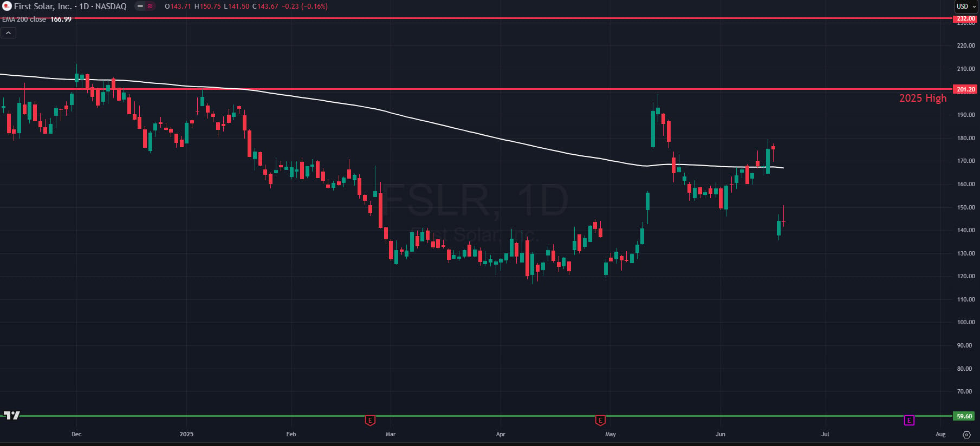Click the First Solar company logo icon
This screenshot has height=446, width=980.
click(x=7, y=6)
